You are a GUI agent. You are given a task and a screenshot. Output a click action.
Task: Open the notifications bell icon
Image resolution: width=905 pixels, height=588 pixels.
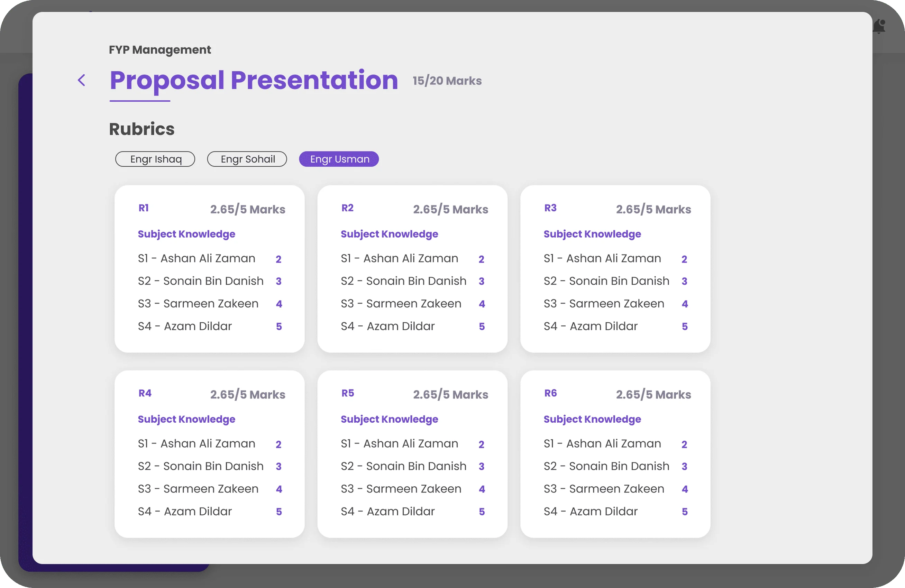[x=879, y=26]
